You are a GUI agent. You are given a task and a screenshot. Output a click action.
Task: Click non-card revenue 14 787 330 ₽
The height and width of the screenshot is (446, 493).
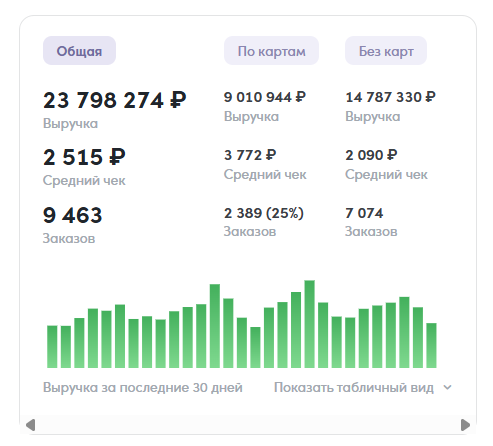click(x=390, y=97)
